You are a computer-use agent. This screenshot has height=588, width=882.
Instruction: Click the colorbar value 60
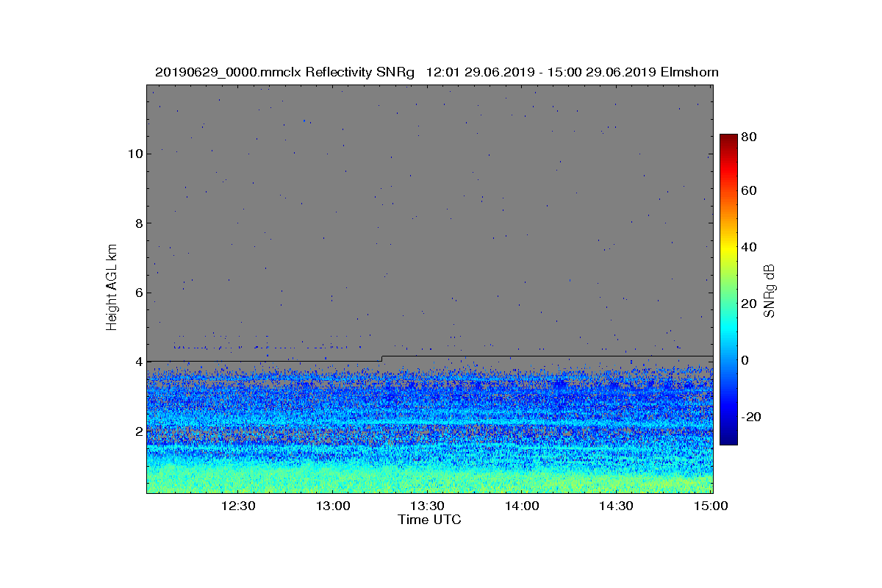(x=750, y=191)
